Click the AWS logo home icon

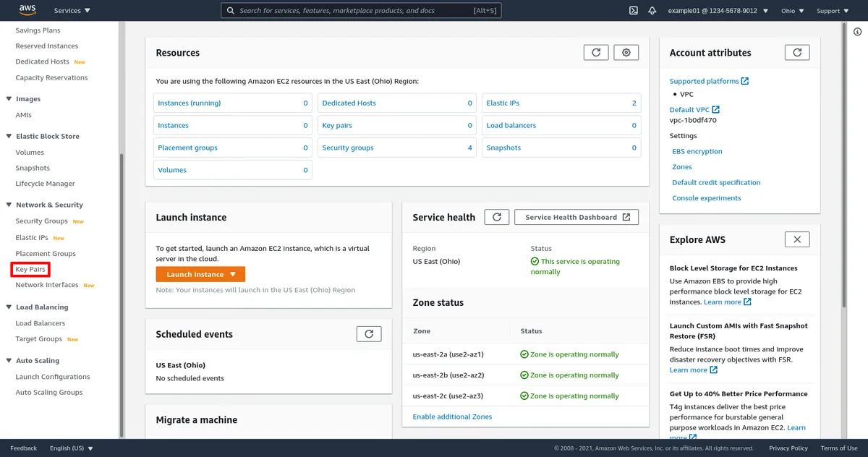coord(27,10)
